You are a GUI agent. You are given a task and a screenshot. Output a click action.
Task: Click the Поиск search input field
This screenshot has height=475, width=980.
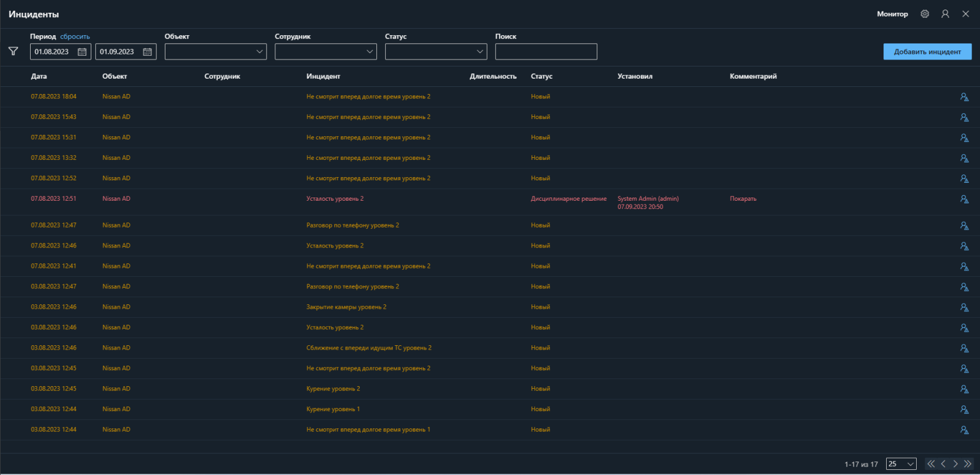[546, 52]
